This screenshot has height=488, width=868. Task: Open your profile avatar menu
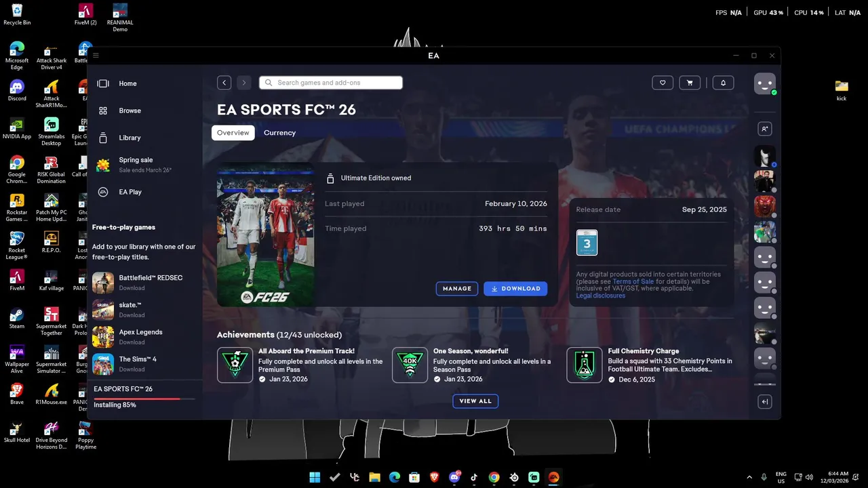pos(765,83)
